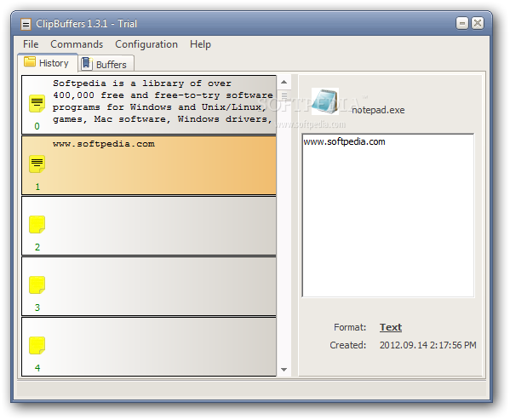This screenshot has width=510, height=420.
Task: Click the note icon of history entry 1
Action: (x=37, y=164)
